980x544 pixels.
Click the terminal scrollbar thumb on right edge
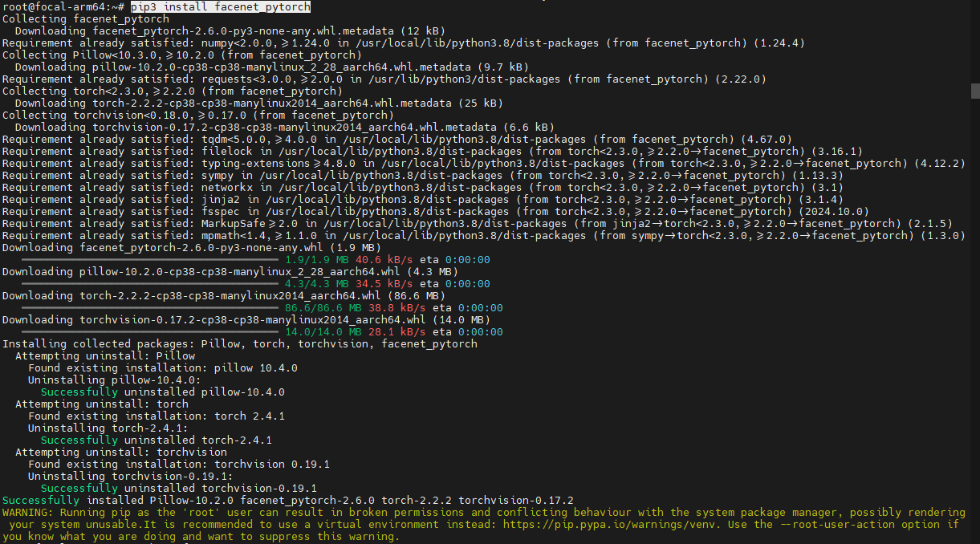pyautogui.click(x=975, y=90)
